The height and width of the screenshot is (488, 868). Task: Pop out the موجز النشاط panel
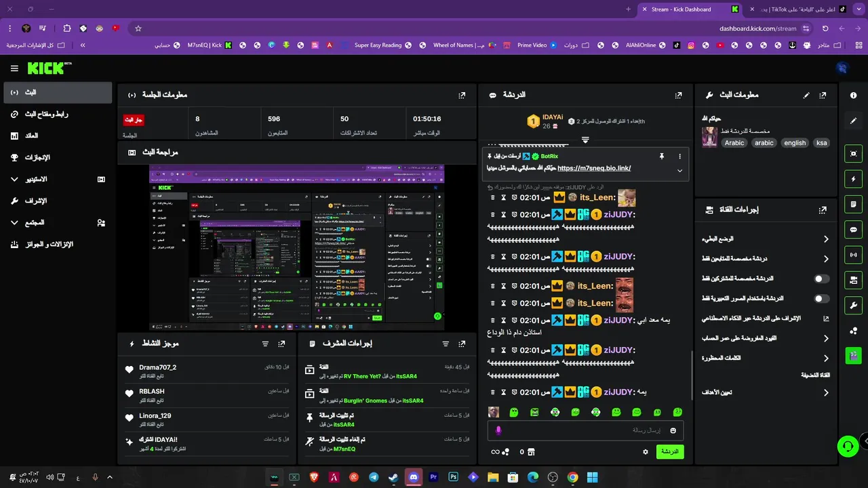pos(281,344)
